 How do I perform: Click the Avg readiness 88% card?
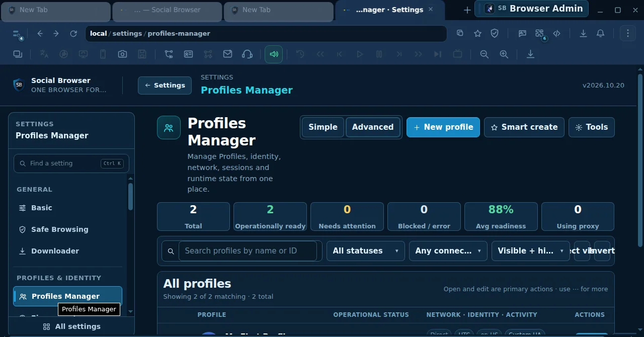point(501,216)
